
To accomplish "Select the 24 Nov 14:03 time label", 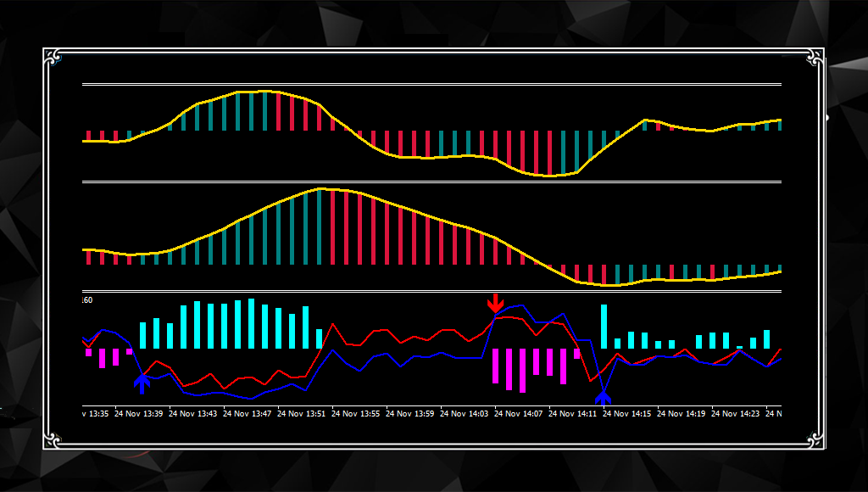I will (x=464, y=414).
